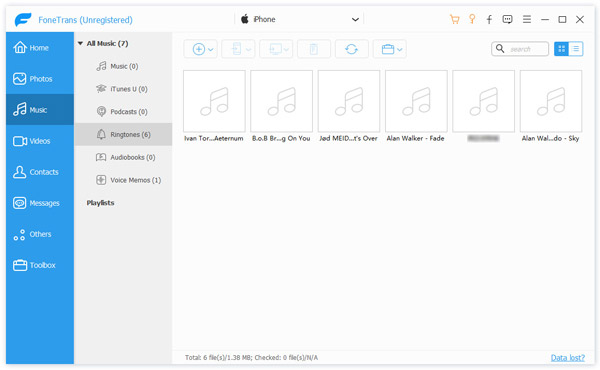
Task: Click the toolbox briefcase toolbar icon
Action: coord(388,49)
